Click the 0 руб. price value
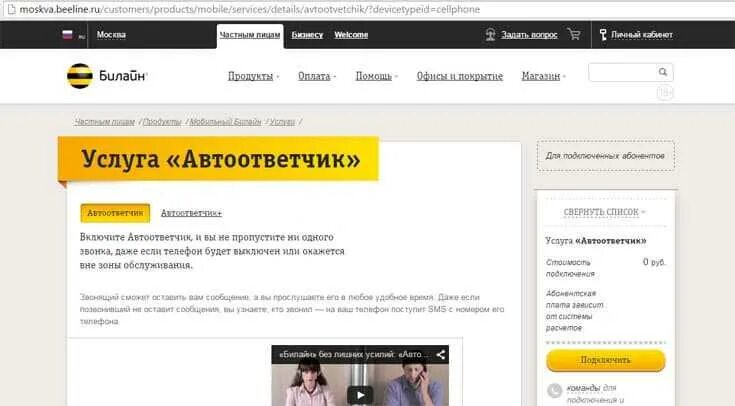735x406 pixels. [654, 262]
